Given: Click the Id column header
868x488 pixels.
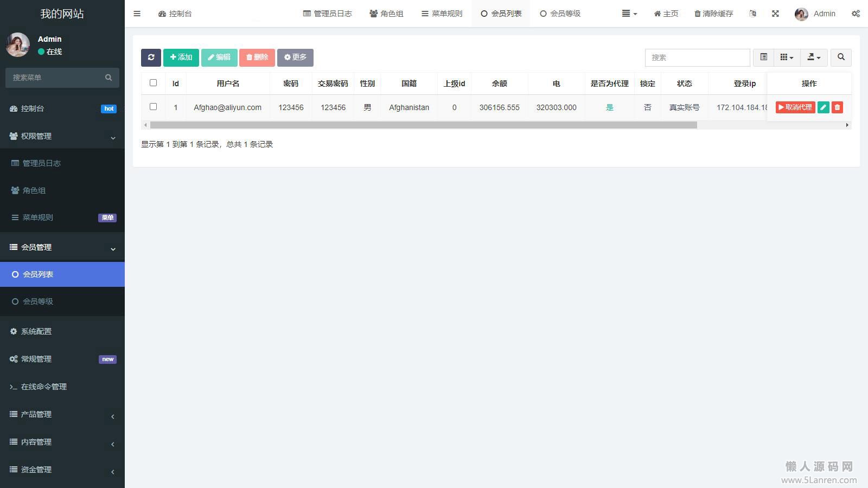Looking at the screenshot, I should (x=176, y=84).
